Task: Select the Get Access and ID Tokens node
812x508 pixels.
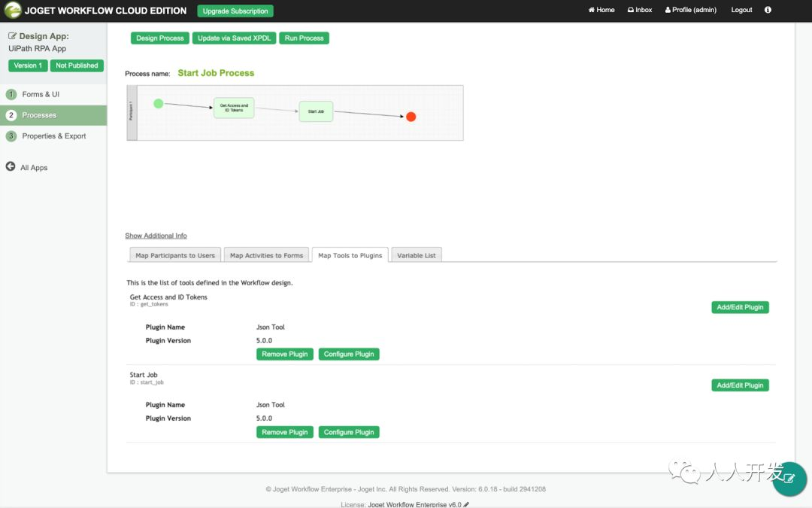Action: pos(234,108)
